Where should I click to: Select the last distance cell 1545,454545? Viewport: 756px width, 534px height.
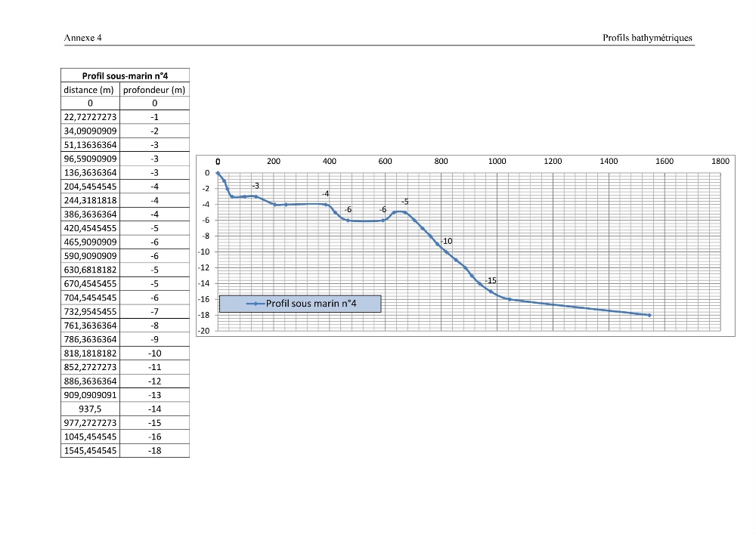(90, 451)
